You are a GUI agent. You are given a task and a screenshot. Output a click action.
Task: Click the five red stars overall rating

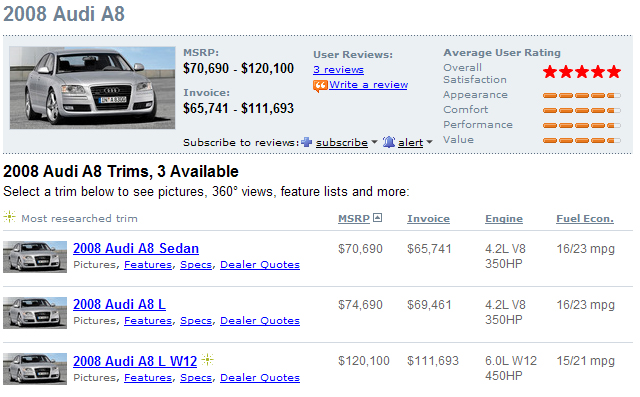click(x=582, y=72)
